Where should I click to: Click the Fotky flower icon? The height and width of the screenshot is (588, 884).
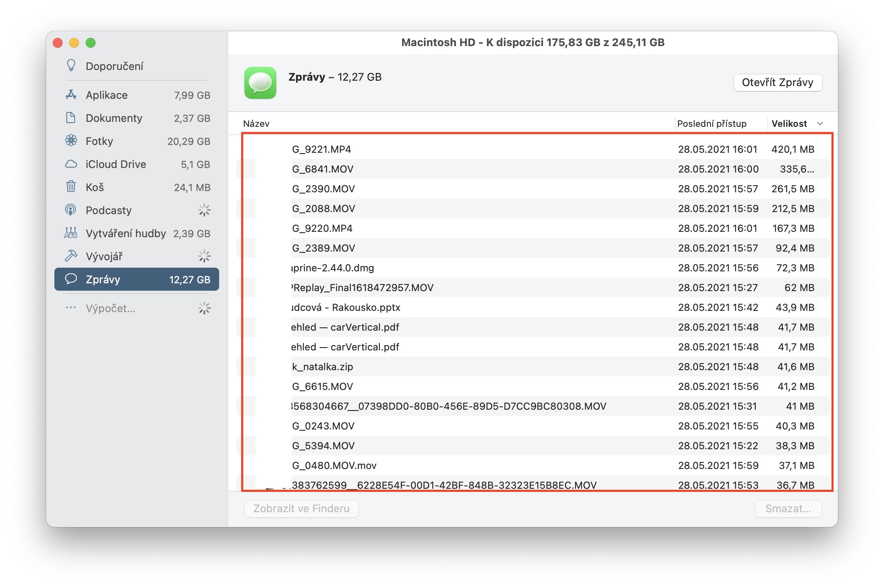click(71, 141)
